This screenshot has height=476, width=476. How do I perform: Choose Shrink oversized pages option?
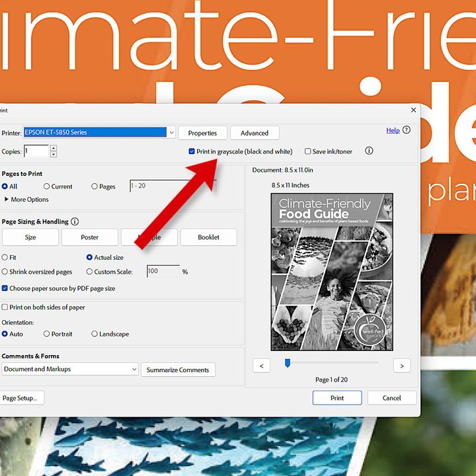[5, 272]
